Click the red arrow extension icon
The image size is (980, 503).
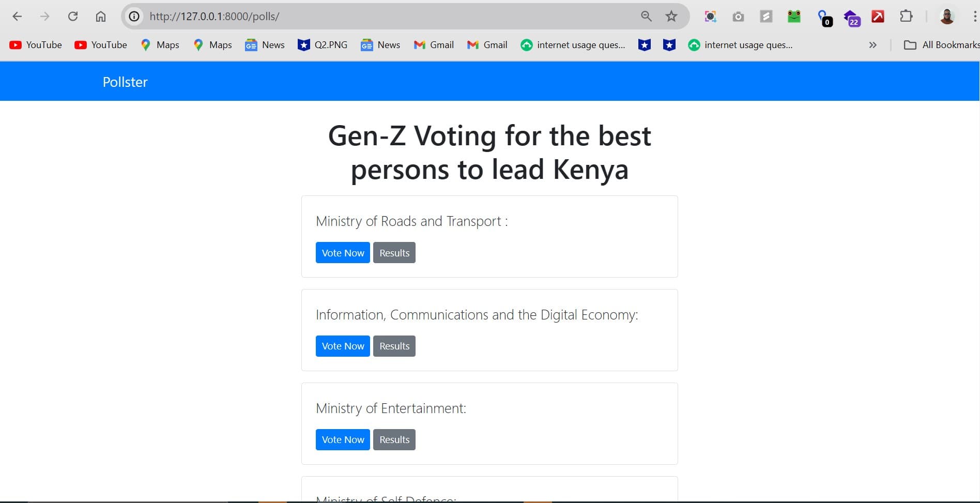pyautogui.click(x=878, y=16)
